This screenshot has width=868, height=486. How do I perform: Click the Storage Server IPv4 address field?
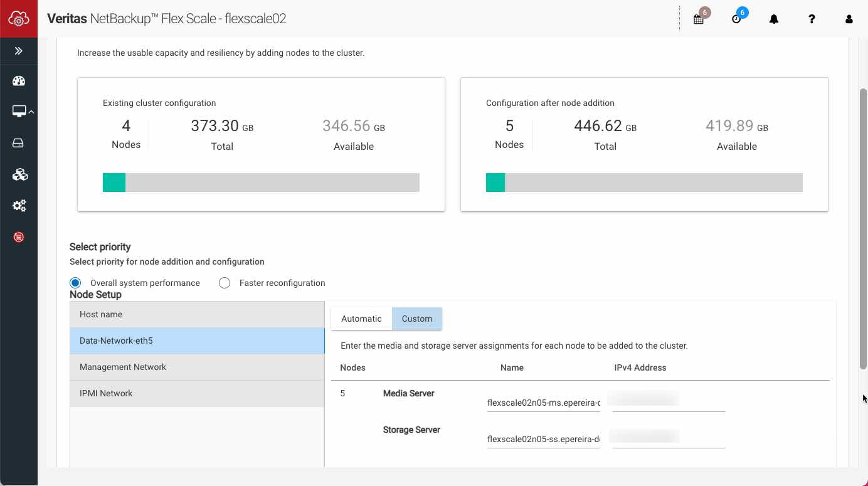pos(669,437)
